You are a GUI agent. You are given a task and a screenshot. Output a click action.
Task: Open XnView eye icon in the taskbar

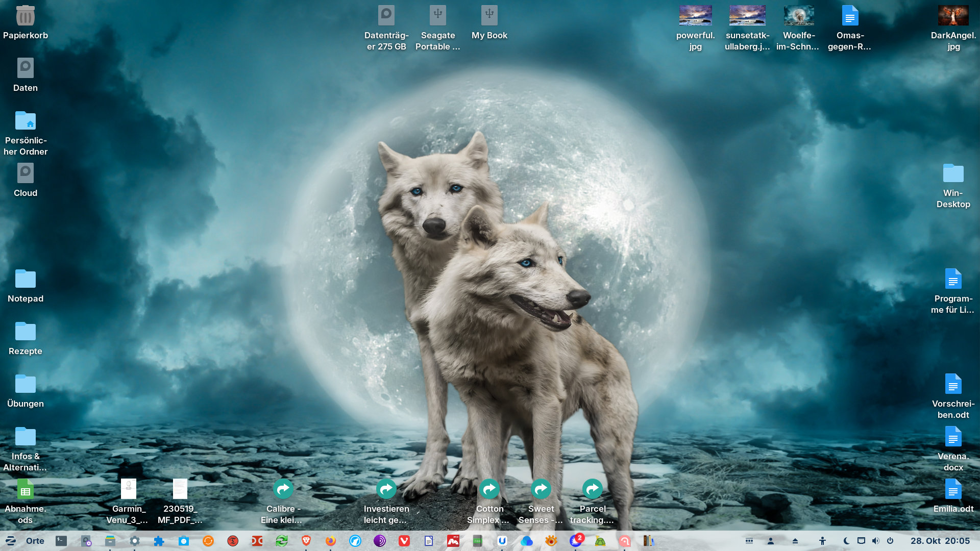(551, 541)
